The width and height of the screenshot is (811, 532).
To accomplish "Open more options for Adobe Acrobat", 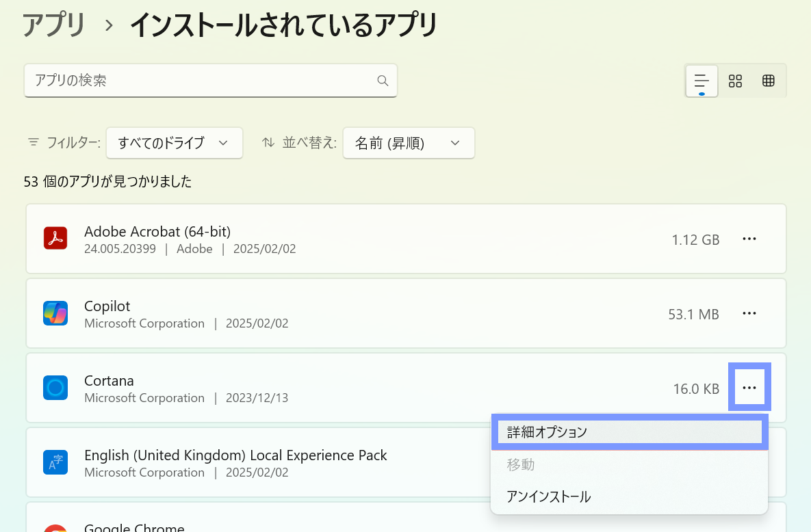I will (x=749, y=239).
